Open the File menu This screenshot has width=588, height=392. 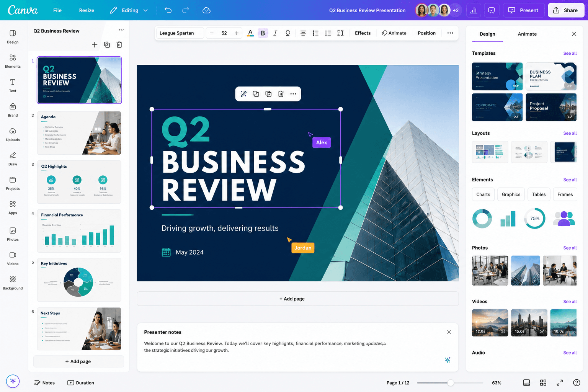click(57, 10)
